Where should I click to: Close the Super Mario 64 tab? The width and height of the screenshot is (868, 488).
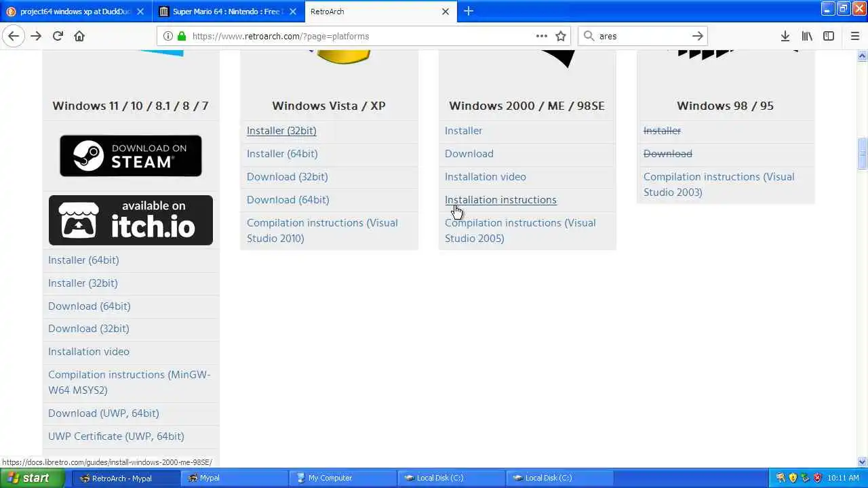[292, 12]
